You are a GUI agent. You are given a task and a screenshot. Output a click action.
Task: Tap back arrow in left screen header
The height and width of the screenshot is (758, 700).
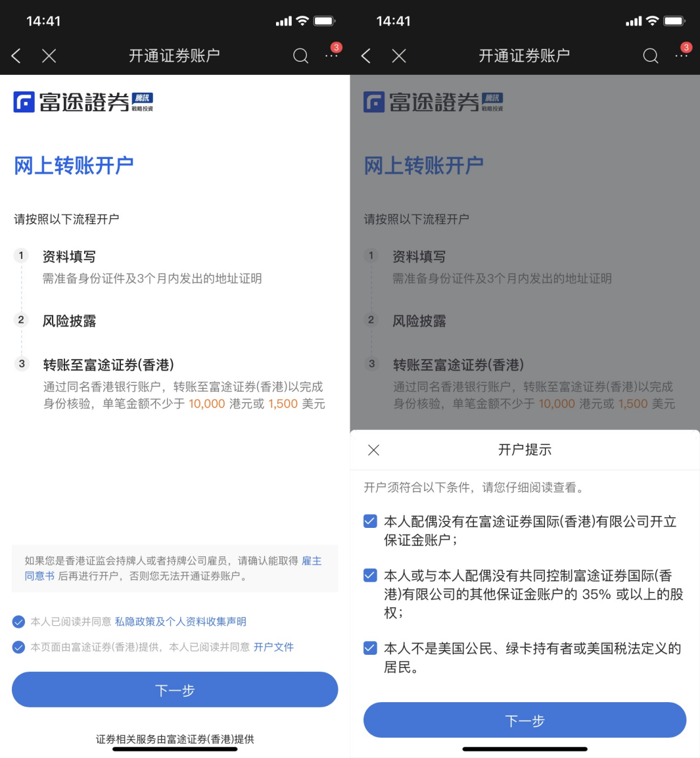pyautogui.click(x=16, y=56)
